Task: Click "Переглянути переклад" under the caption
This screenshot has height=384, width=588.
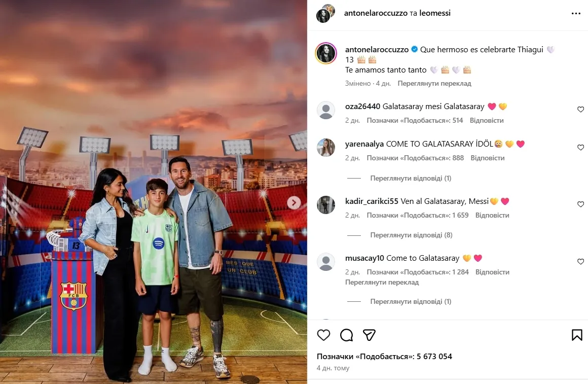Action: click(x=434, y=83)
